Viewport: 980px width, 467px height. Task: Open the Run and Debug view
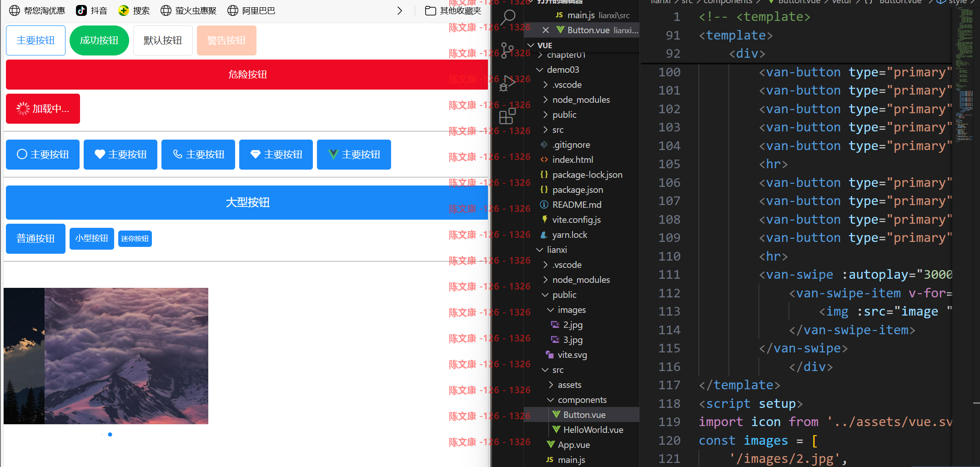pos(507,83)
